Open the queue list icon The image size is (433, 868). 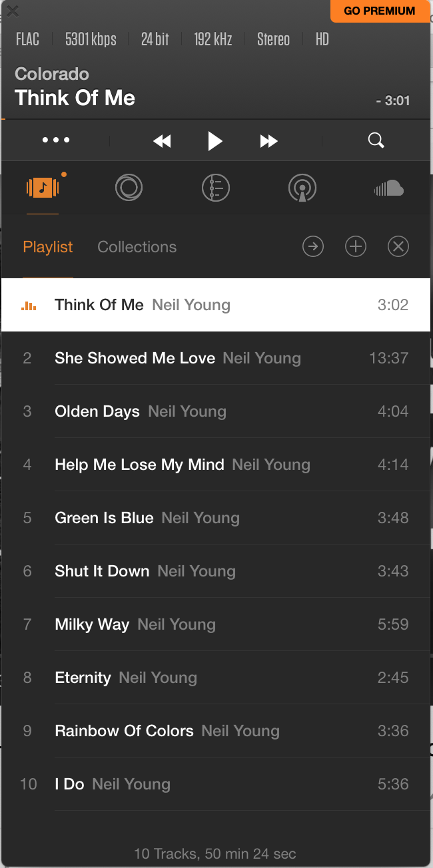tap(215, 188)
